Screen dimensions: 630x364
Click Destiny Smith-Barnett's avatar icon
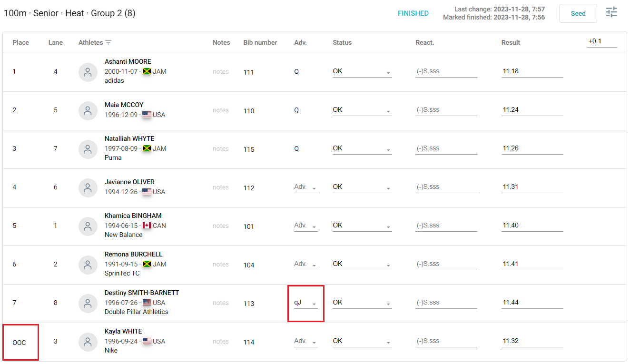pos(88,303)
